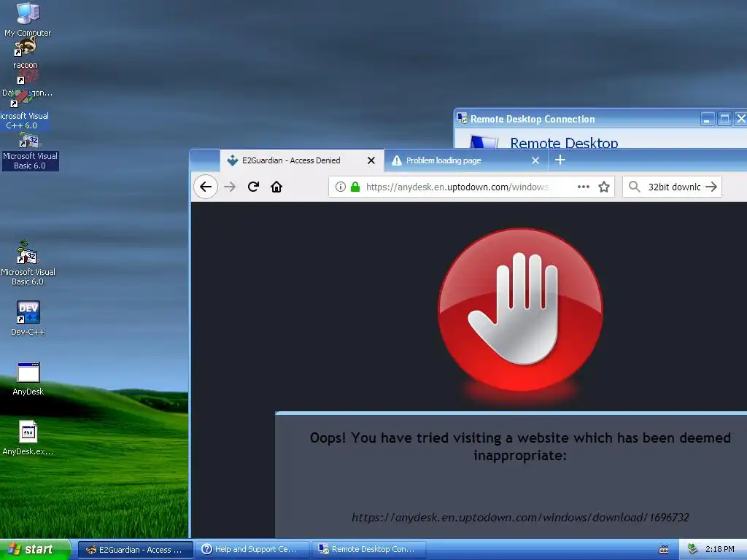
Task: Open the unselected Microsoft Visual Basic 6.0 shortcut
Action: pyautogui.click(x=28, y=263)
